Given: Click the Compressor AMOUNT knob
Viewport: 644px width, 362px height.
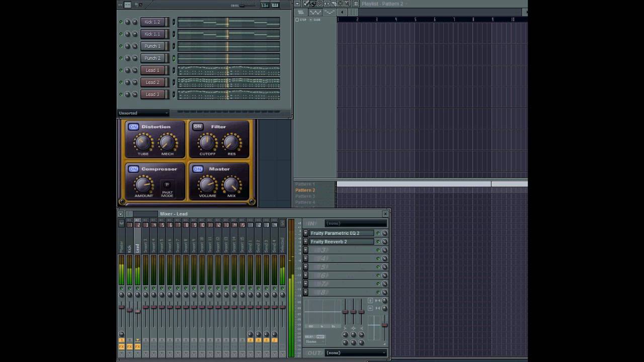Looking at the screenshot, I should 143,185.
